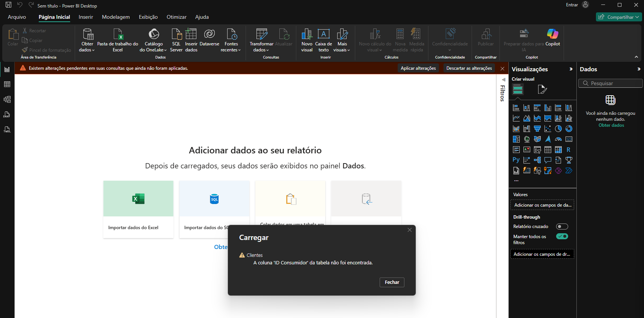This screenshot has width=644, height=318.
Task: Select the R script visual
Action: click(x=569, y=150)
